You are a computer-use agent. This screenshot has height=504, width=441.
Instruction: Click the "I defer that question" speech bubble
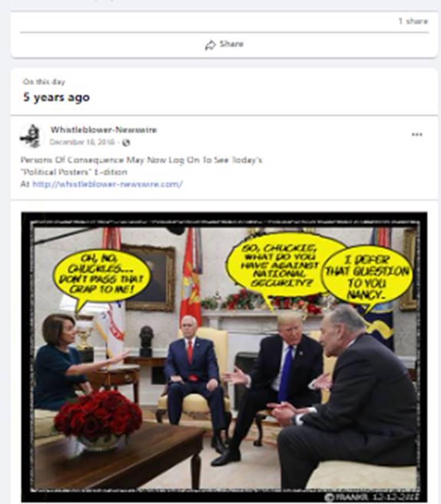(x=367, y=275)
